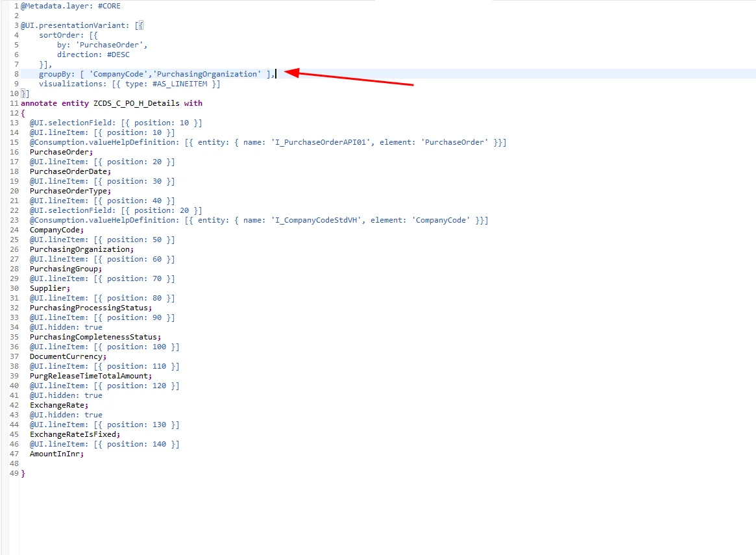
Task: Click the 'PurchasingOrganization;' field line
Action: pos(82,249)
